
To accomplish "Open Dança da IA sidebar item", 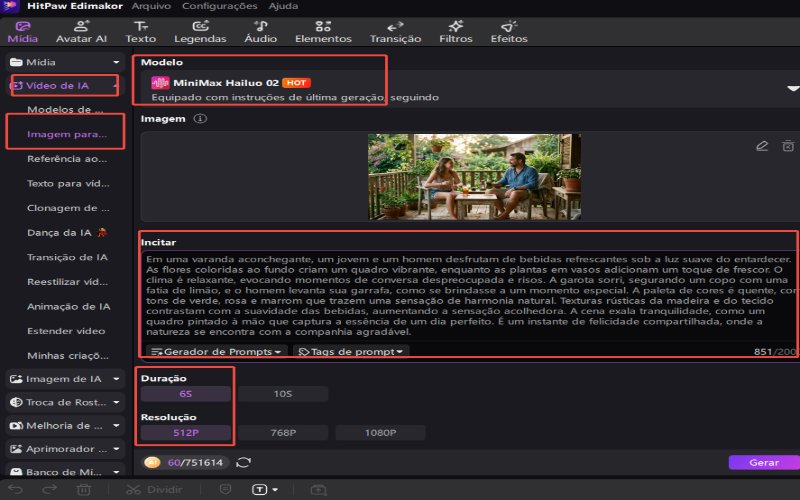I will click(x=67, y=233).
